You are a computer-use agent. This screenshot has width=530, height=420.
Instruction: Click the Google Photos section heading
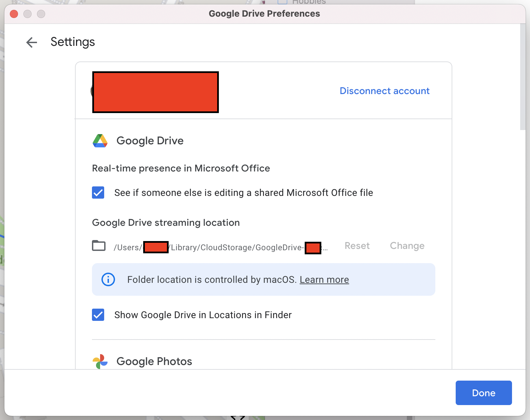pos(154,361)
